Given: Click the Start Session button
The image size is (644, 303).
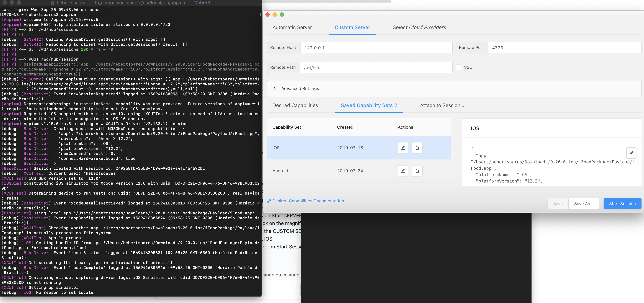Looking at the screenshot, I should 622,204.
